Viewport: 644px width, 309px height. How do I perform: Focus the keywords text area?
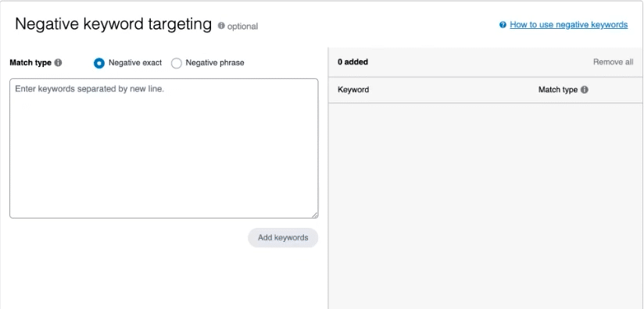164,148
